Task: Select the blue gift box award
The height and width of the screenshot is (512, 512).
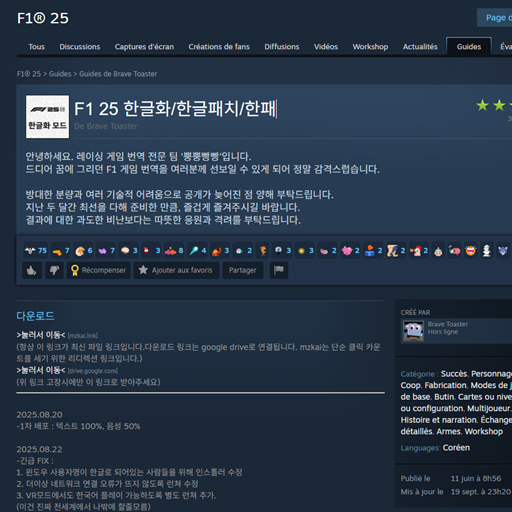Action: (373, 251)
